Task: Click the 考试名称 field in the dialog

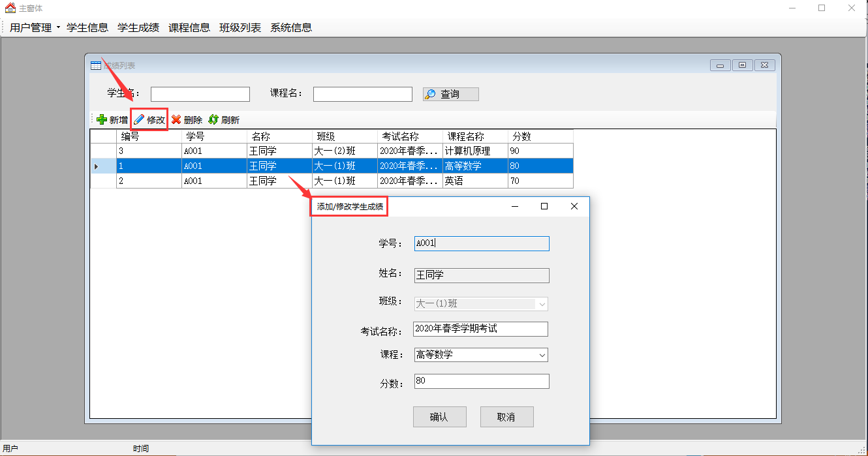Action: 481,329
